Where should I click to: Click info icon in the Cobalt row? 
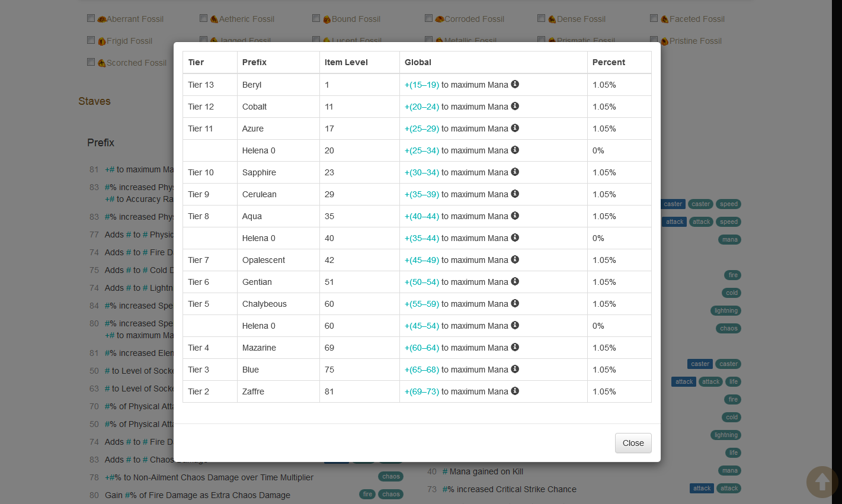[515, 106]
